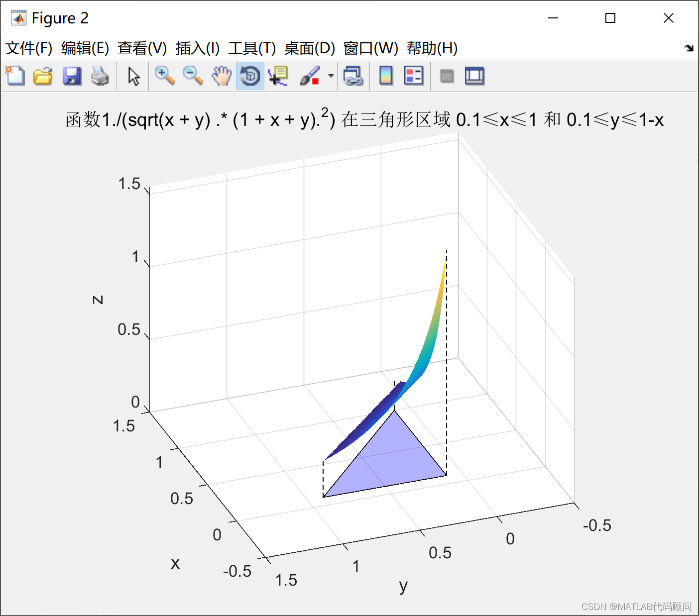Click the Hide Plot Tools icon
The image size is (699, 616).
(x=447, y=76)
